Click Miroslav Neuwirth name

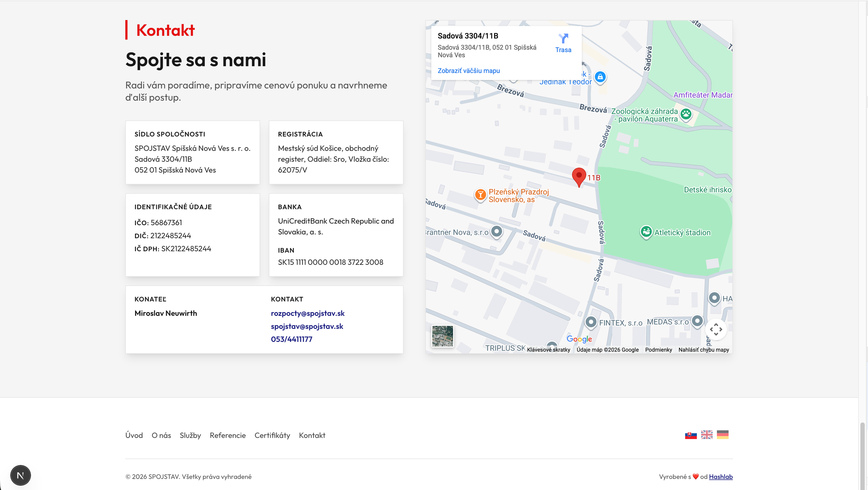tap(166, 313)
